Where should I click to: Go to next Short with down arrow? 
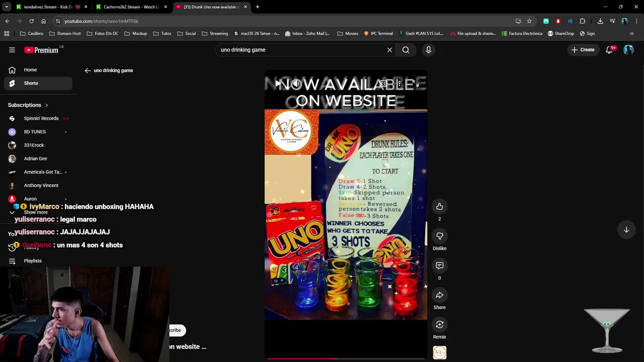click(x=626, y=230)
